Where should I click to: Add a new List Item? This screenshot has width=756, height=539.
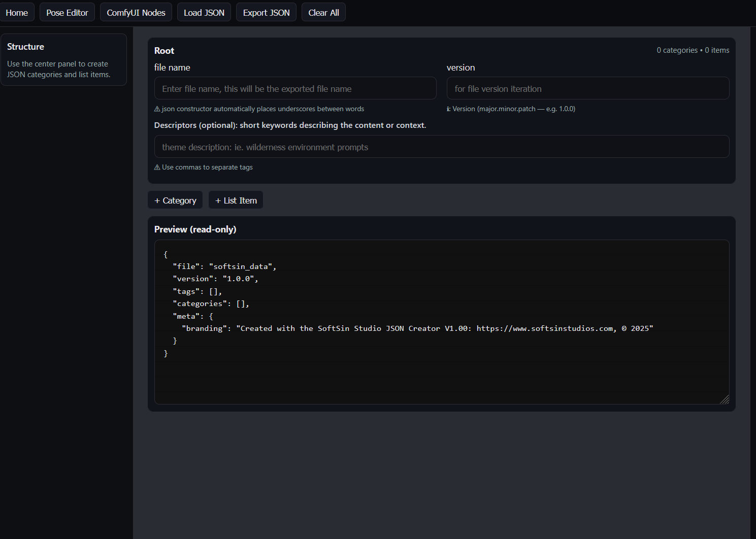[x=236, y=199]
